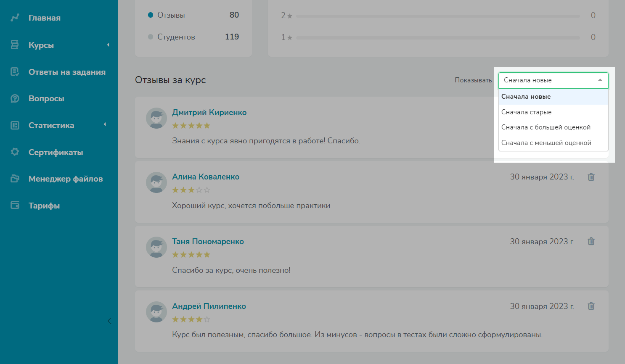
Task: Close the Сначала новые sort dropdown
Action: [600, 80]
